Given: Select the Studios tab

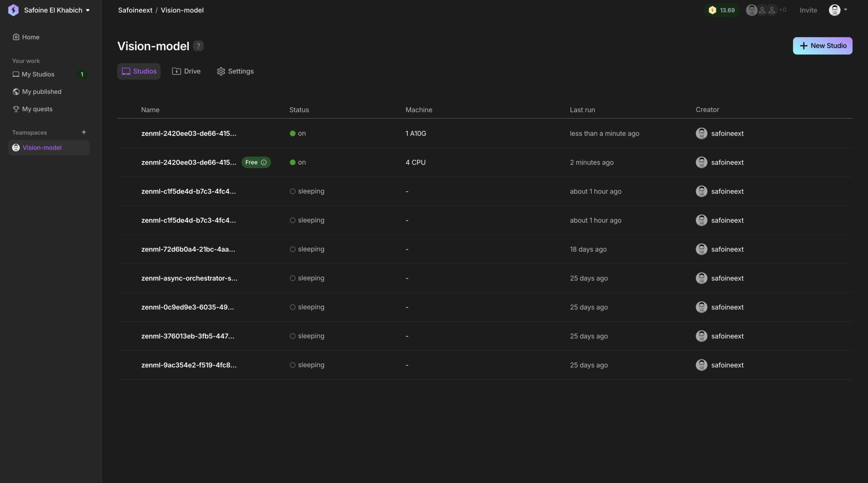Looking at the screenshot, I should click(139, 71).
